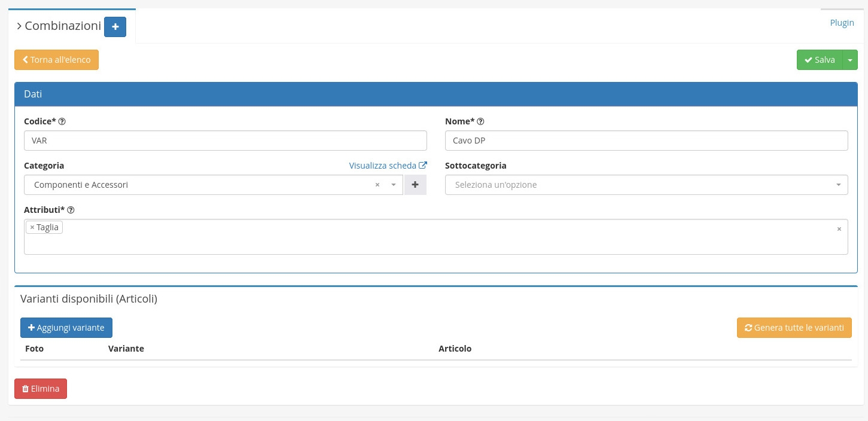Image resolution: width=868 pixels, height=421 pixels.
Task: Remove the Taglia attribute tag
Action: pyautogui.click(x=32, y=227)
